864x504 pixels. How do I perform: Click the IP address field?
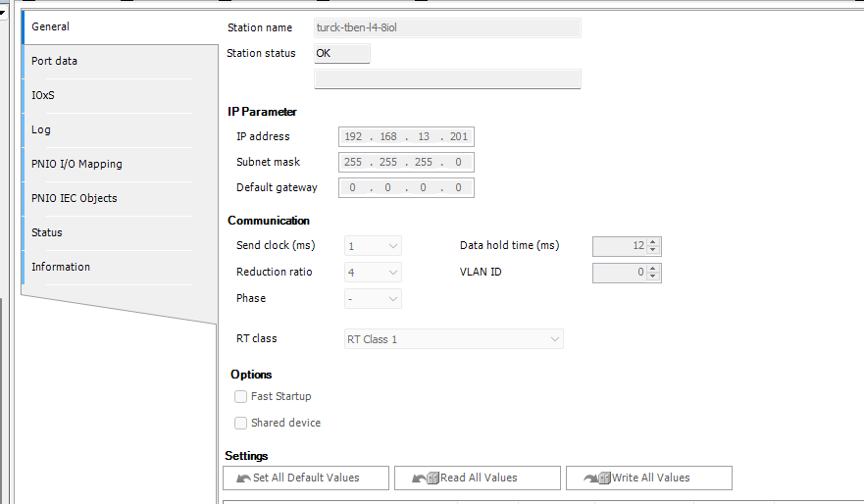click(x=406, y=136)
